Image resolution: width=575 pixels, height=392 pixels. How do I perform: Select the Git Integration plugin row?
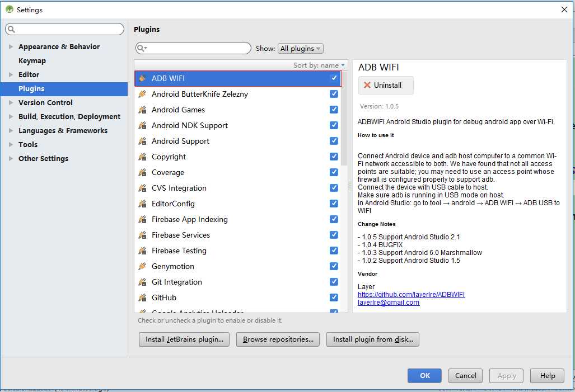[x=239, y=282]
